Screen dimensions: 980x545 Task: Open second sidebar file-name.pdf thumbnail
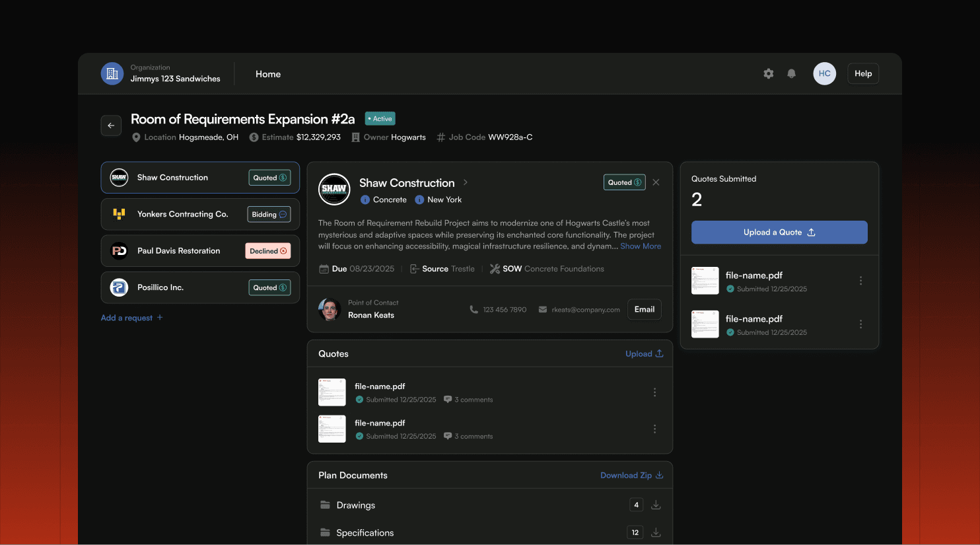coord(705,324)
